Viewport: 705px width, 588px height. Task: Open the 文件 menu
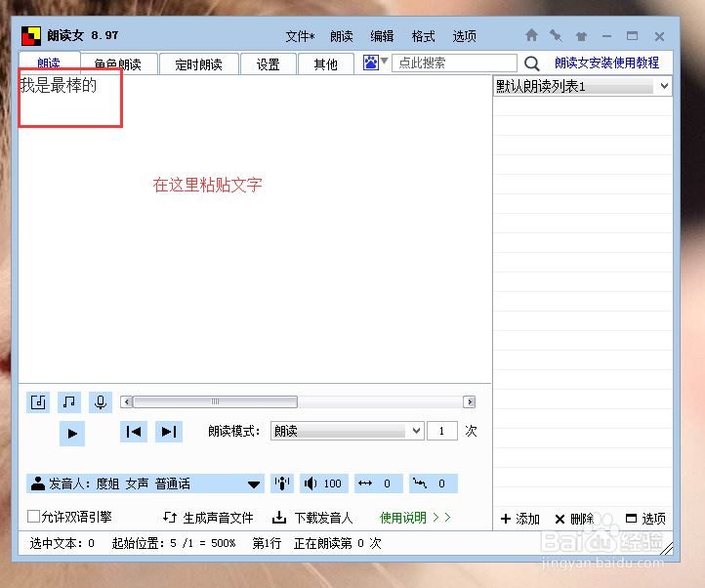300,36
